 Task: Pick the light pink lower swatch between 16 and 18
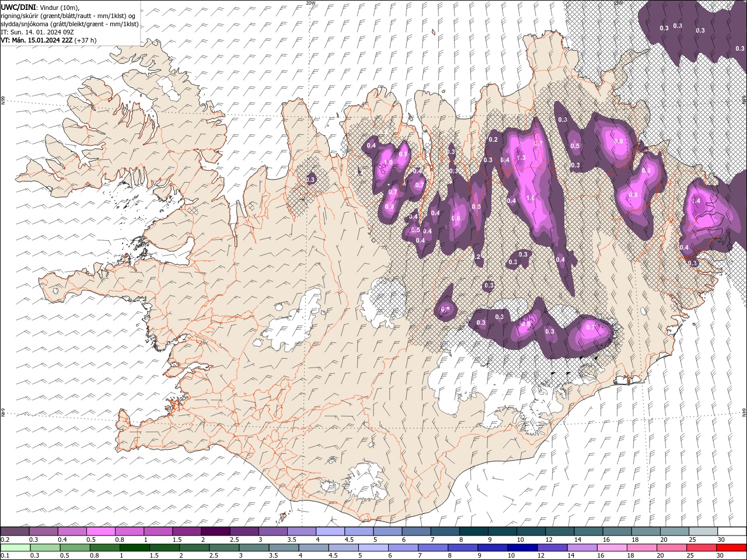coord(612,548)
